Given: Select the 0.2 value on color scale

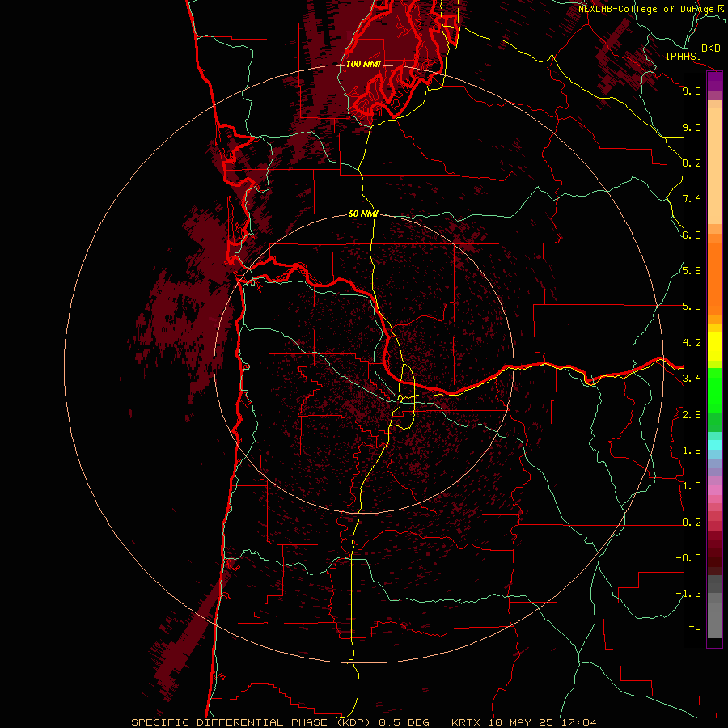Looking at the screenshot, I should [x=692, y=523].
